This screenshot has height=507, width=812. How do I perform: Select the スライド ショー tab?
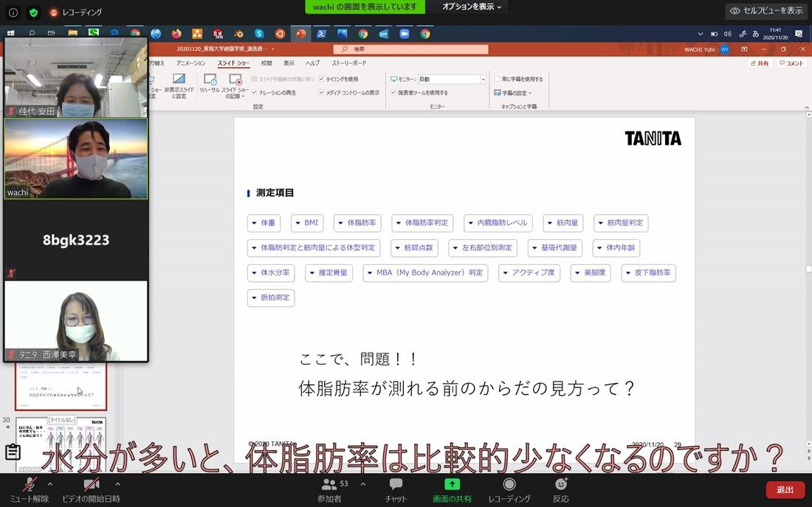pos(233,63)
